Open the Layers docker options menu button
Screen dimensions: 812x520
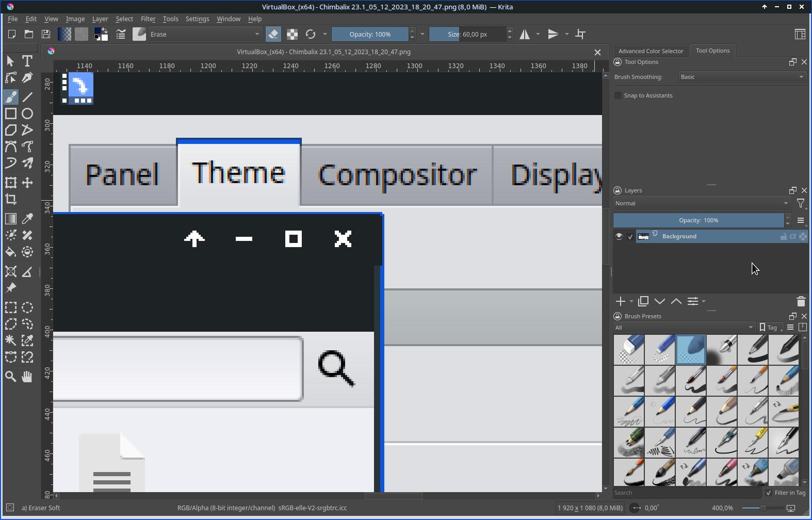pos(801,220)
